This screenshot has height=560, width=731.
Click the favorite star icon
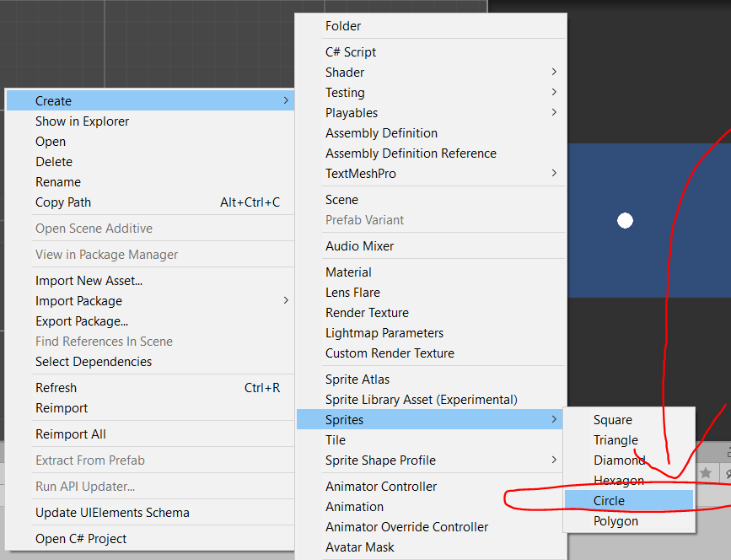(706, 473)
